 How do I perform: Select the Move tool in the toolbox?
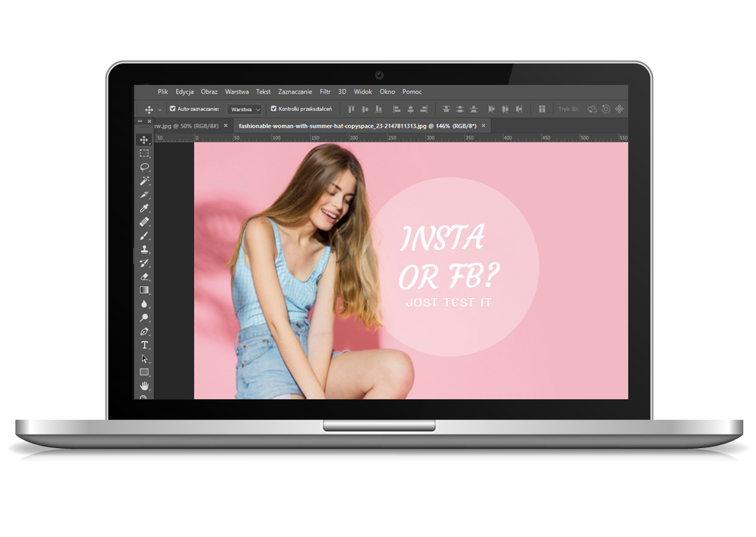(144, 140)
